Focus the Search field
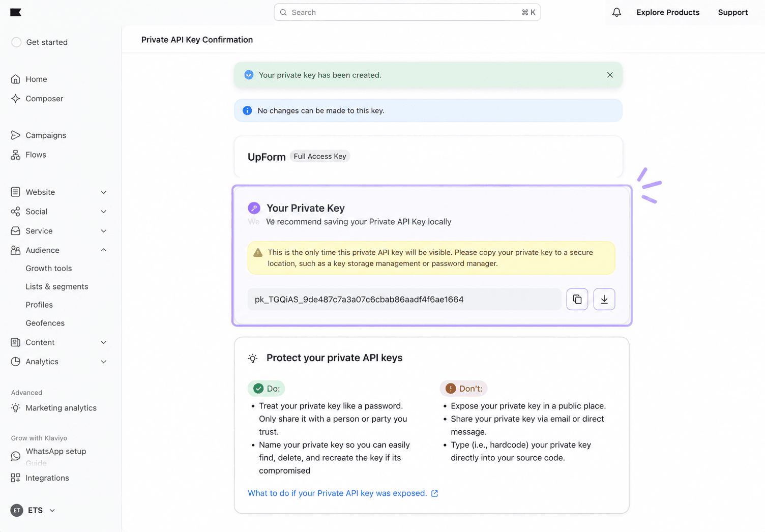 (407, 12)
